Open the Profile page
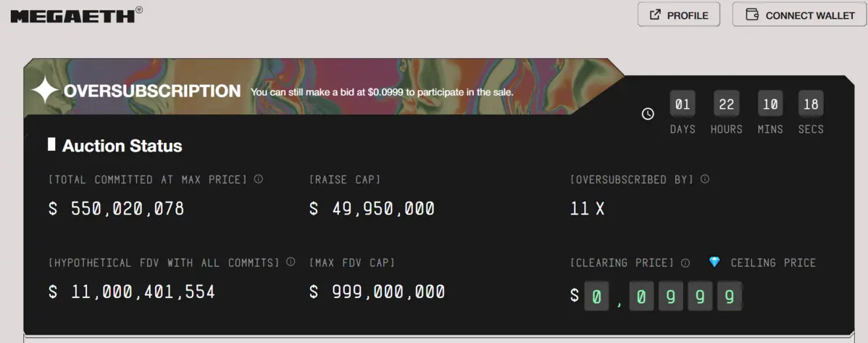 (x=678, y=15)
